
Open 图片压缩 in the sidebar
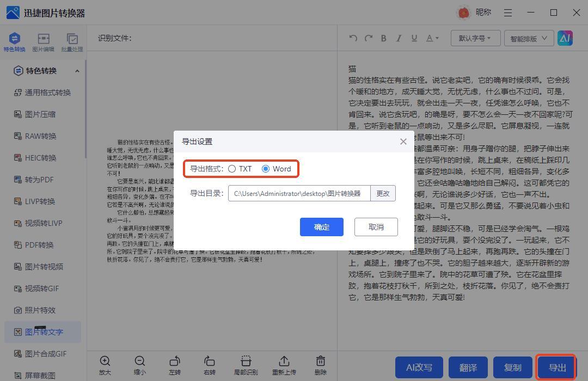(40, 114)
